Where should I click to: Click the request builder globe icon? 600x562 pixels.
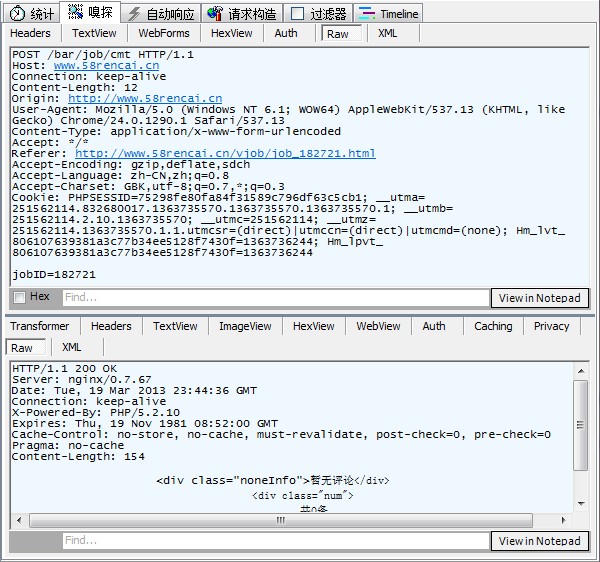[x=215, y=13]
